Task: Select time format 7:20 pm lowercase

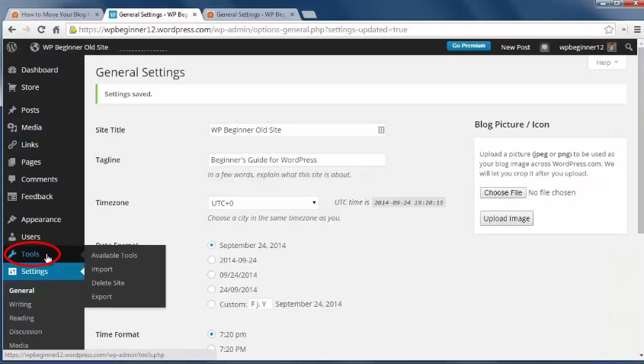Action: click(x=212, y=334)
